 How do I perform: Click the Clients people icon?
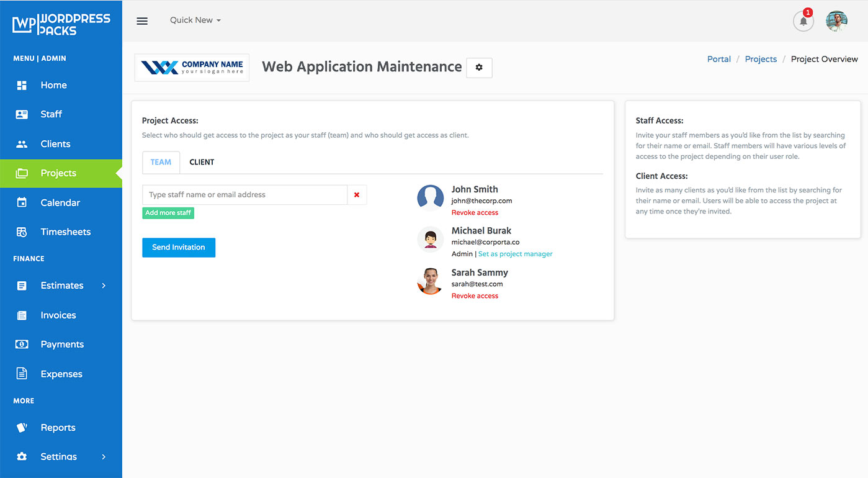pyautogui.click(x=21, y=143)
